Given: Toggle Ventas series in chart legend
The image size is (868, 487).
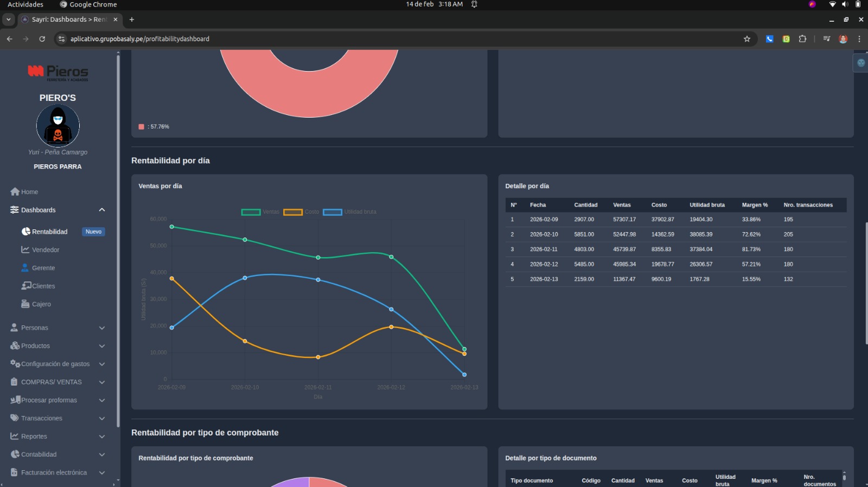Looking at the screenshot, I should click(x=260, y=212).
